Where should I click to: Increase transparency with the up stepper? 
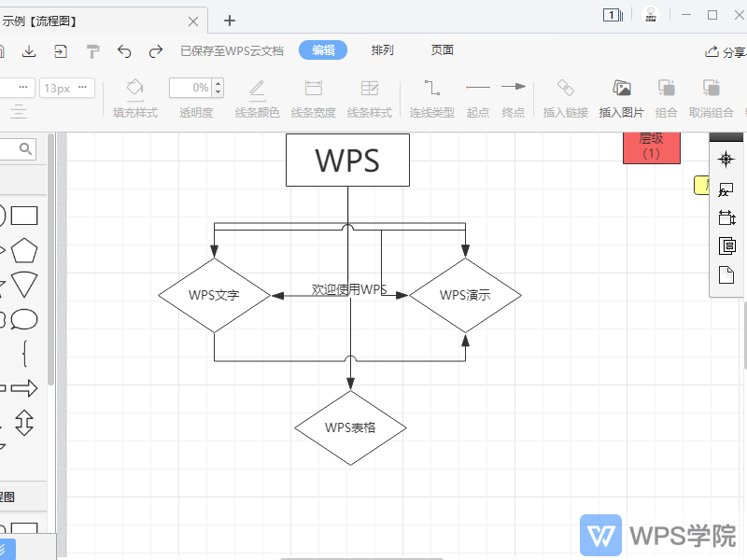coord(218,83)
